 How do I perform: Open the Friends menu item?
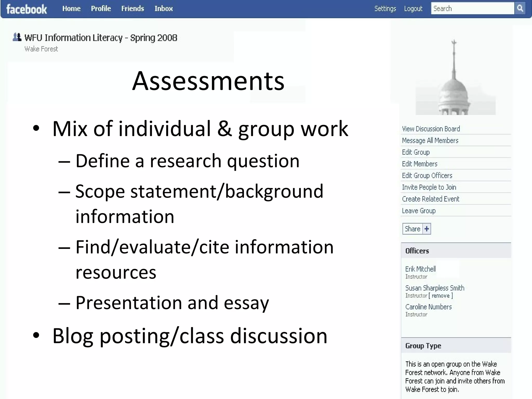pyautogui.click(x=133, y=9)
